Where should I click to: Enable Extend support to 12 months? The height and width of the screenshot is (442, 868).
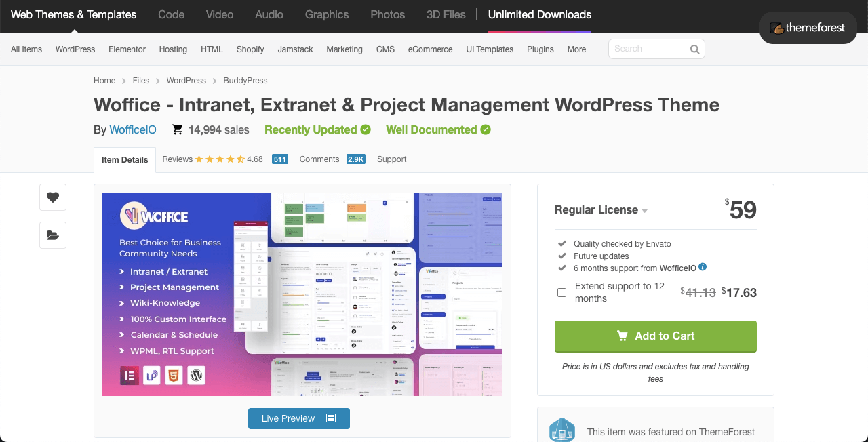(x=561, y=292)
